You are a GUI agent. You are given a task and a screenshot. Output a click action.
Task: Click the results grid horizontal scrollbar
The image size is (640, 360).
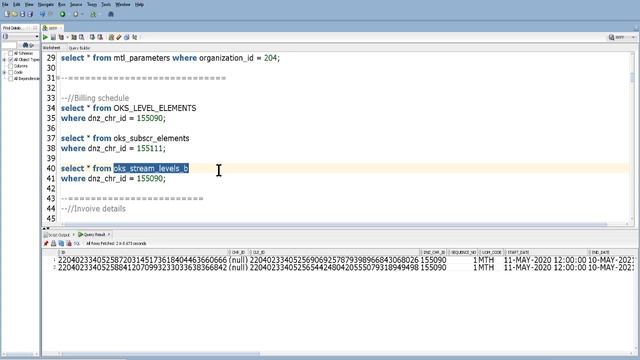point(159,354)
